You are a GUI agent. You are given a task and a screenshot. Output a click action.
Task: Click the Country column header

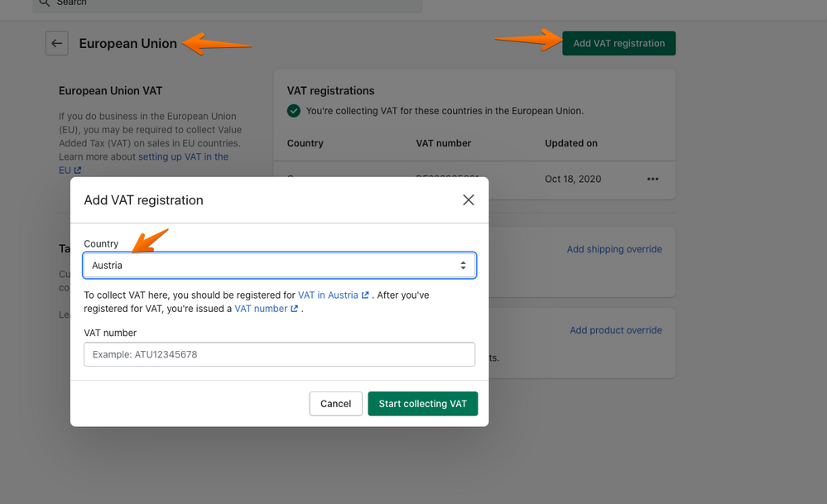305,143
